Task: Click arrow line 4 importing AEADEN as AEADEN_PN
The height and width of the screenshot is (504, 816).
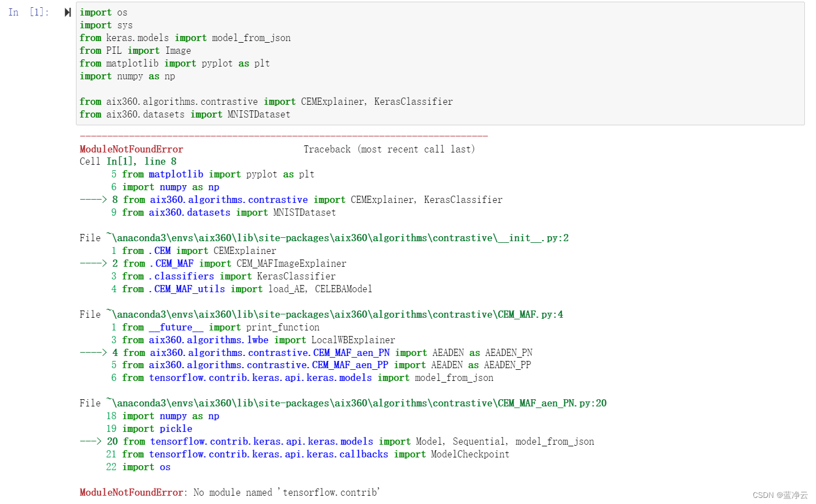Action: 306,353
